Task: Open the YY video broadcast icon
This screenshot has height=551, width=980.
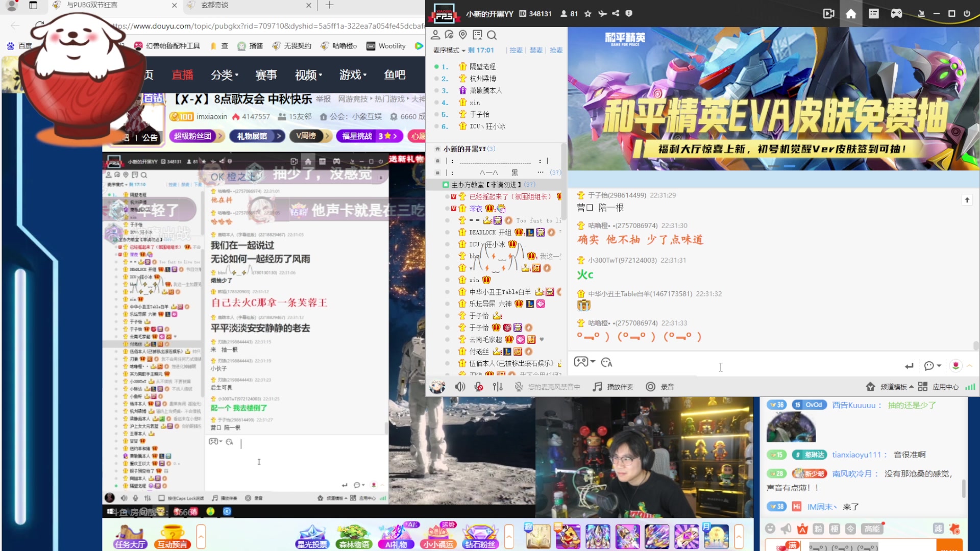Action: coord(828,14)
